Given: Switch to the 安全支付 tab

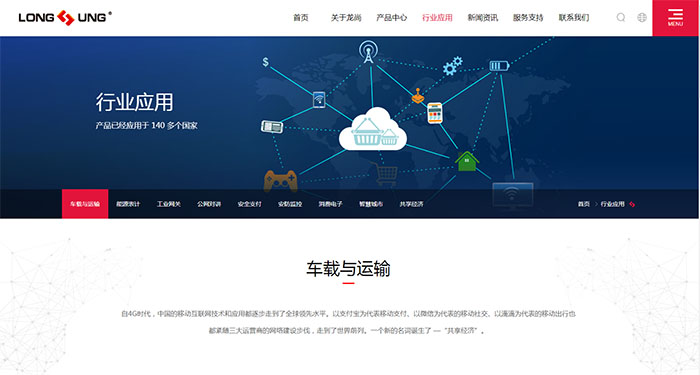Looking at the screenshot, I should pyautogui.click(x=250, y=204).
